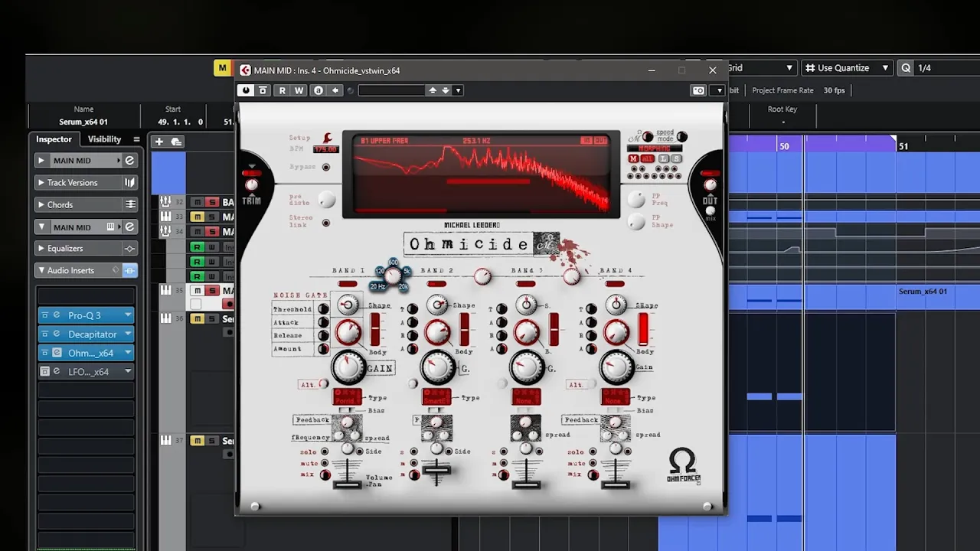
Task: Click the Band 1 crossover frequency knob
Action: pyautogui.click(x=392, y=276)
